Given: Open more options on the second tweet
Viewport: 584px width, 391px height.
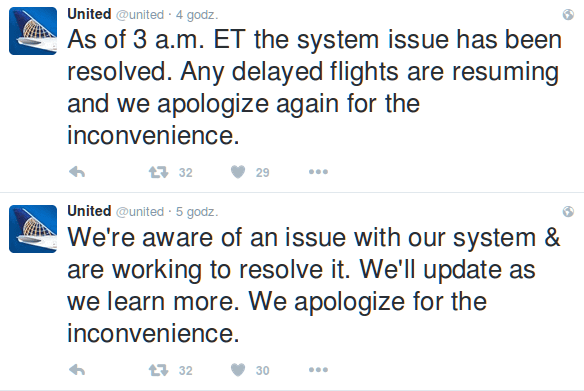Looking at the screenshot, I should (x=318, y=369).
